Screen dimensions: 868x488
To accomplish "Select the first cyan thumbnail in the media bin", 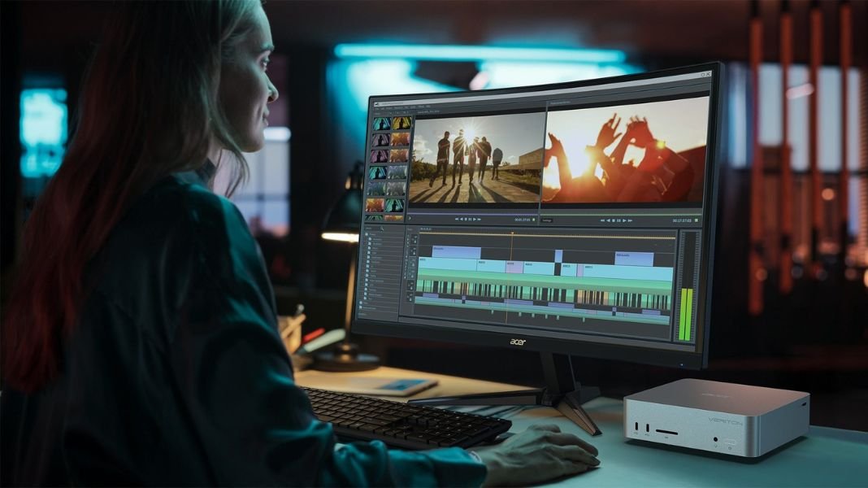I will 381,123.
